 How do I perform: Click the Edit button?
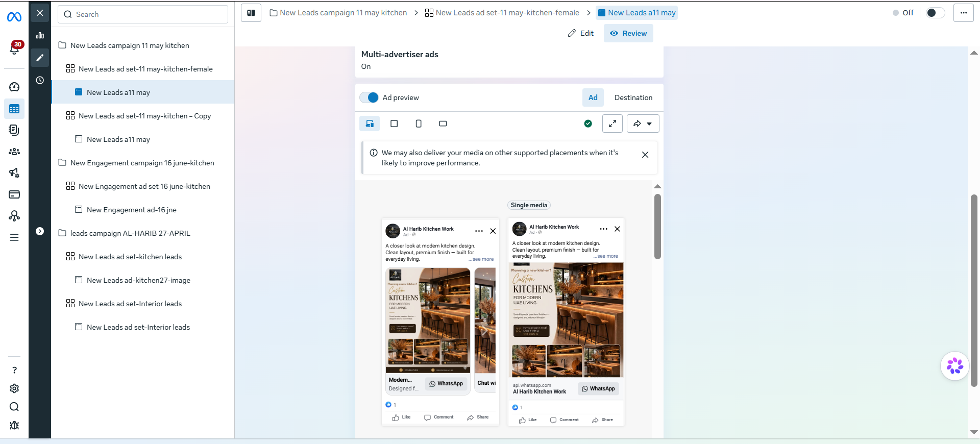[581, 33]
